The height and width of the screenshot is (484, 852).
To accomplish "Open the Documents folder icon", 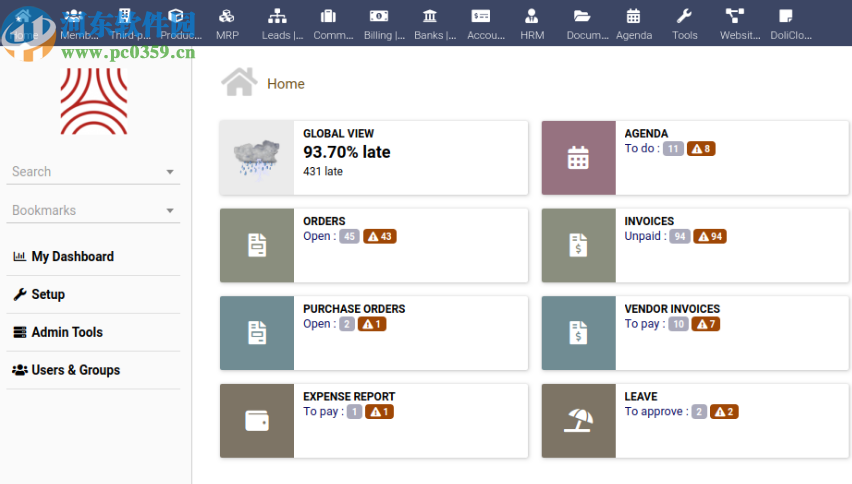I will (582, 17).
